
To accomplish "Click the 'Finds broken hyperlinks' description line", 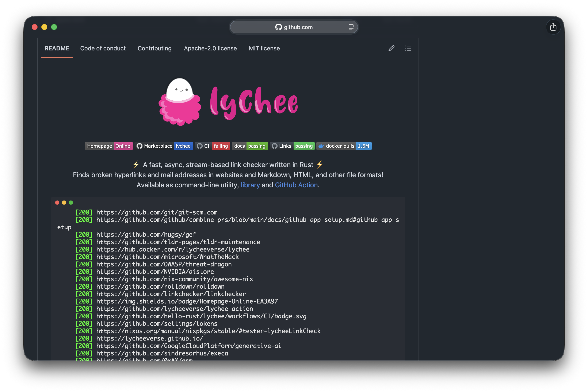I will [228, 175].
